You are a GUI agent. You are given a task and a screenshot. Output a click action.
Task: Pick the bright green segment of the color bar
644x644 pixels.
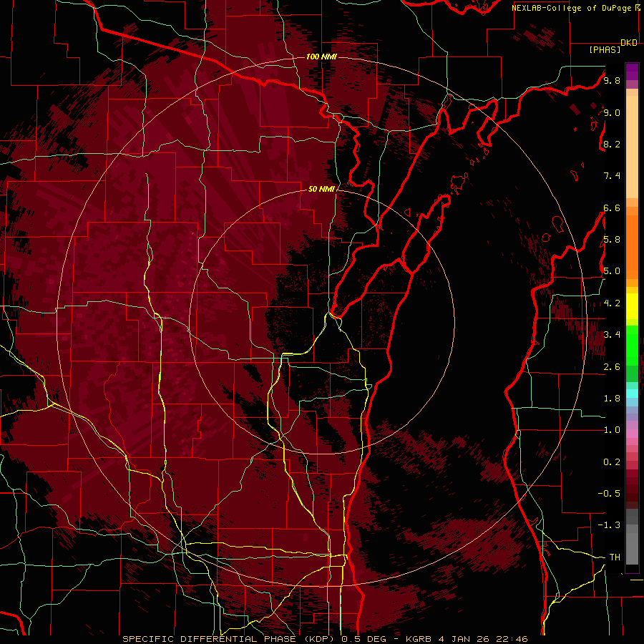[x=632, y=345]
